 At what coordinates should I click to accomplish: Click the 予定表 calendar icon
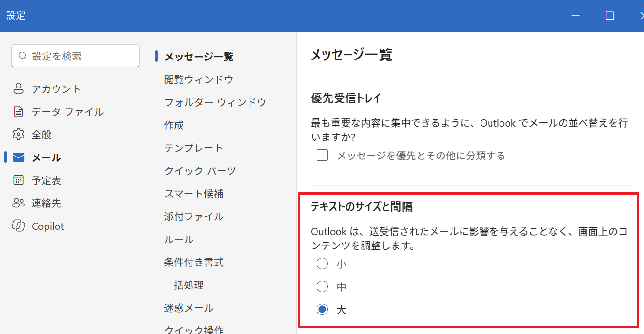point(19,180)
